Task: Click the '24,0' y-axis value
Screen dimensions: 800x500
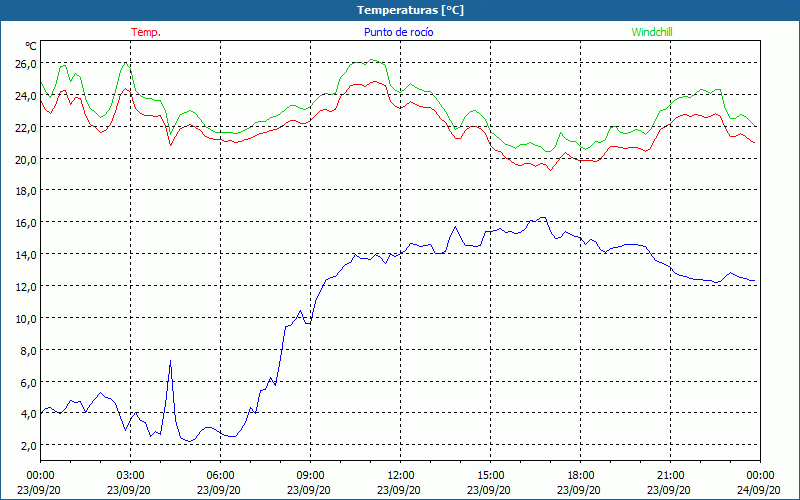Action: [26, 95]
